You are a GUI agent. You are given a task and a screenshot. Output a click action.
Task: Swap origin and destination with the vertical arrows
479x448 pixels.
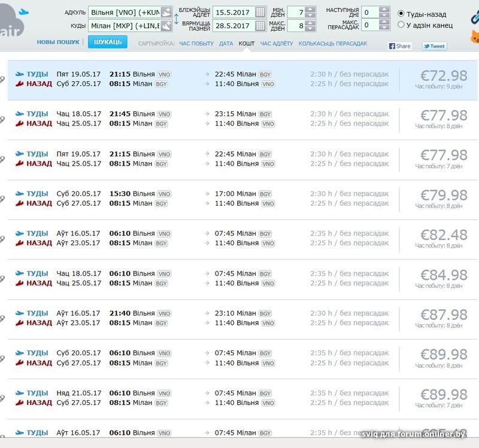tap(176, 19)
